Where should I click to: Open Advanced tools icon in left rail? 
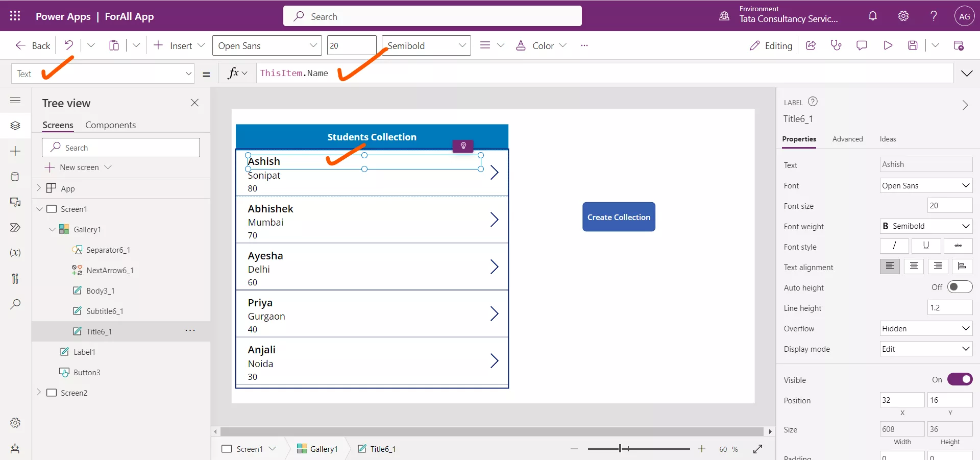(x=15, y=278)
